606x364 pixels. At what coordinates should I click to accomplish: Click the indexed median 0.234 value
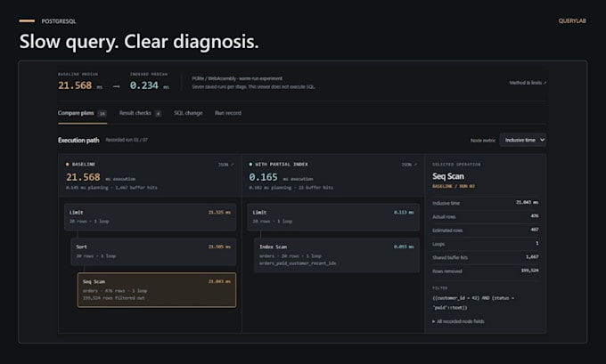143,85
